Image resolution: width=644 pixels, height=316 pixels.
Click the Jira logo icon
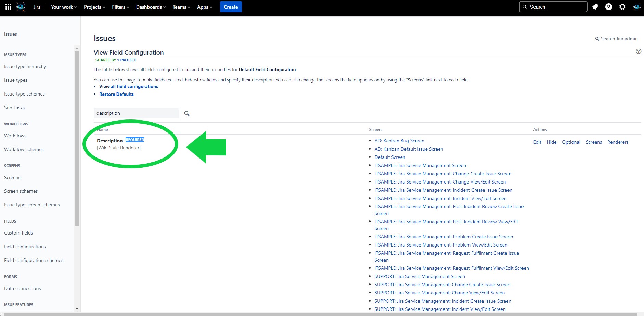(21, 7)
